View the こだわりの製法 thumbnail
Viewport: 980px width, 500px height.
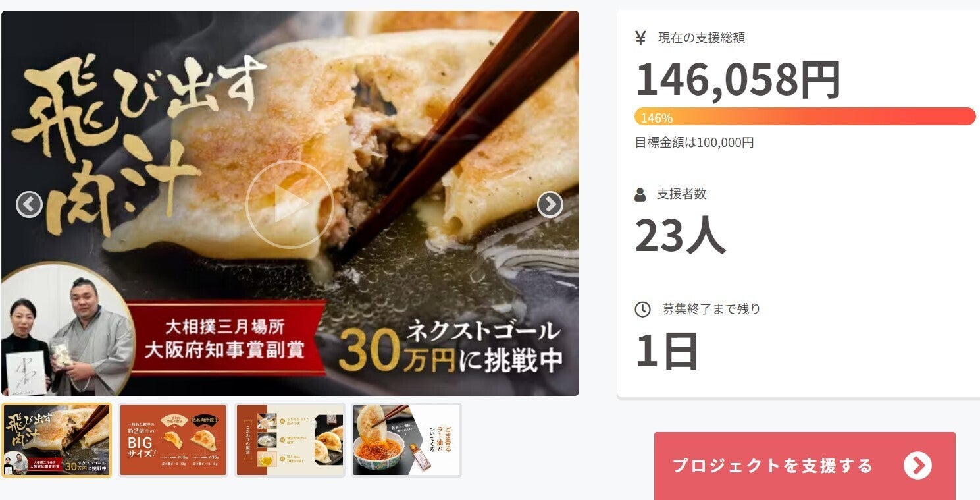(x=290, y=440)
